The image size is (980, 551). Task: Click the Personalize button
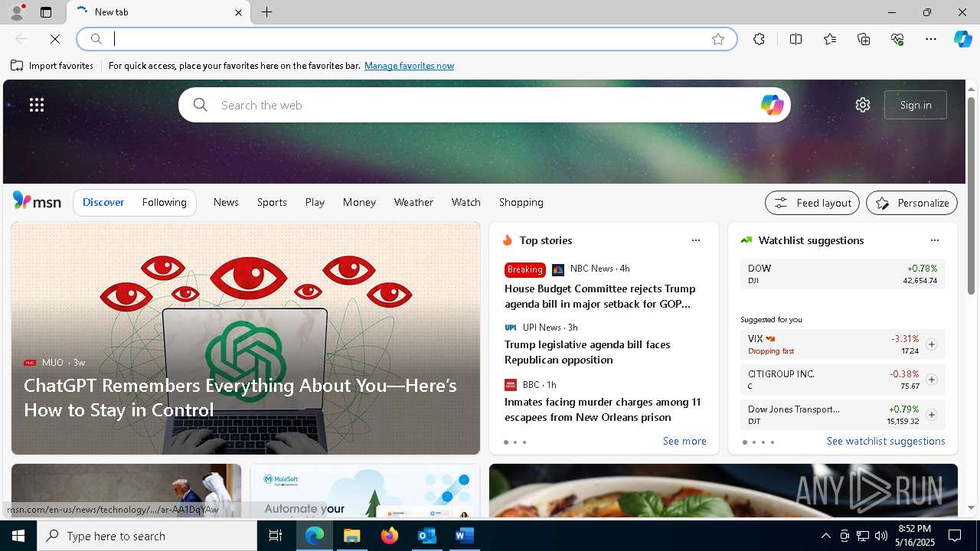(912, 203)
